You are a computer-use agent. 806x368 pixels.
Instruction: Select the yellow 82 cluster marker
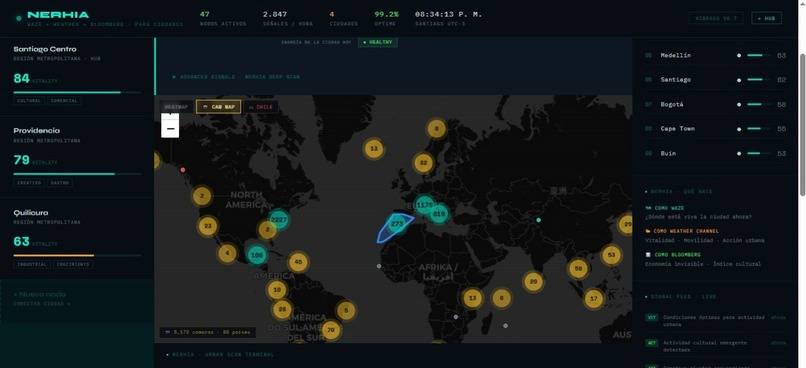[x=424, y=163]
